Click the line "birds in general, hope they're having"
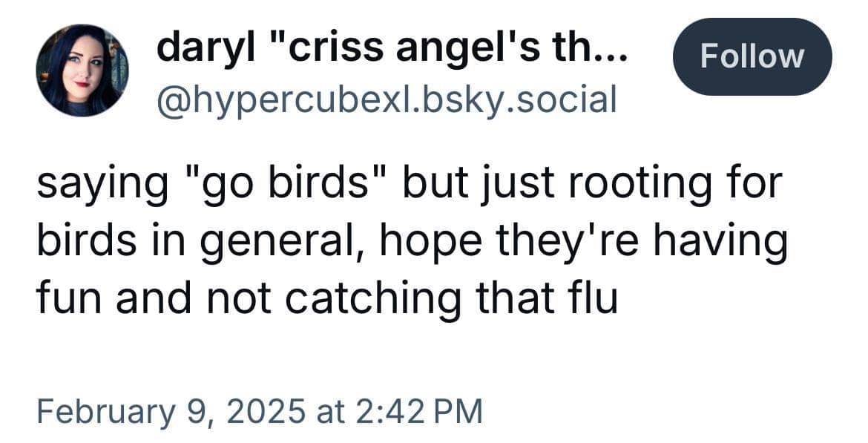The width and height of the screenshot is (868, 443). 410,241
